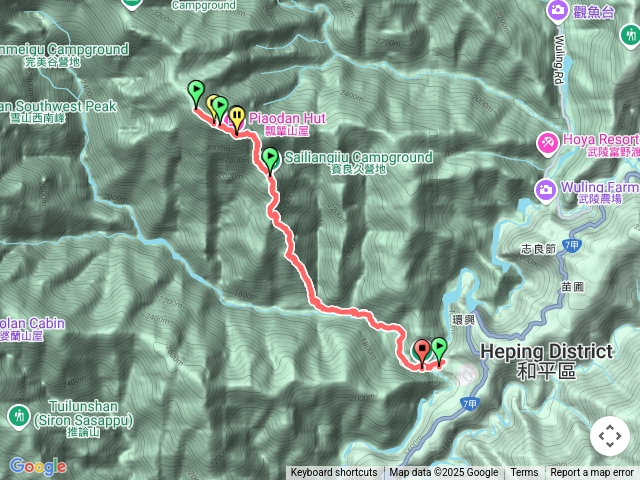Click the green hiking icon at top right edge
640x480 pixels.
tap(631, 35)
